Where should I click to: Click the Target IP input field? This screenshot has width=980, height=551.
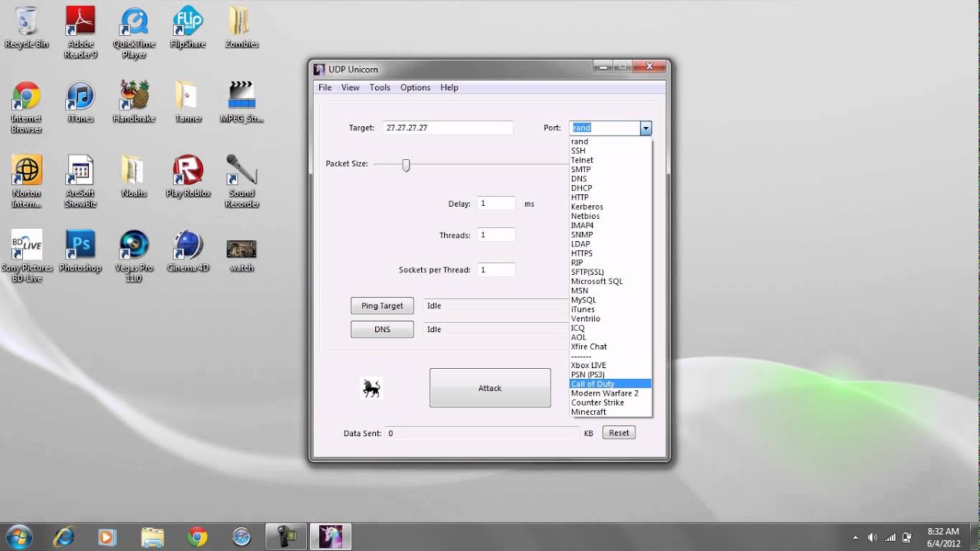click(448, 128)
